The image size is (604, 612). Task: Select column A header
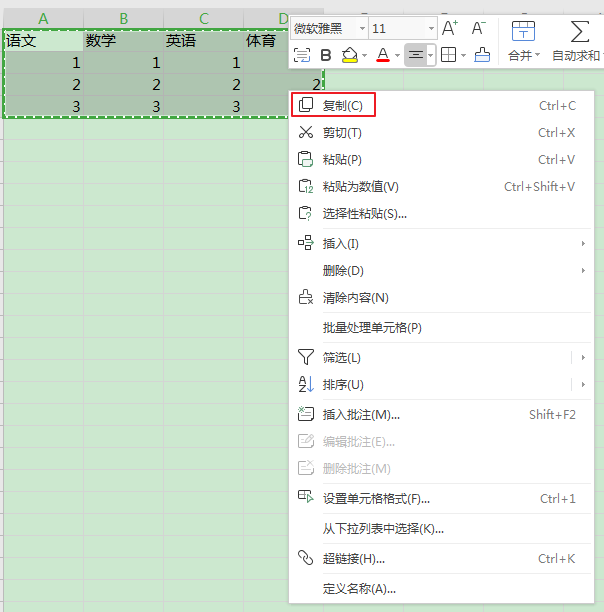point(43,18)
